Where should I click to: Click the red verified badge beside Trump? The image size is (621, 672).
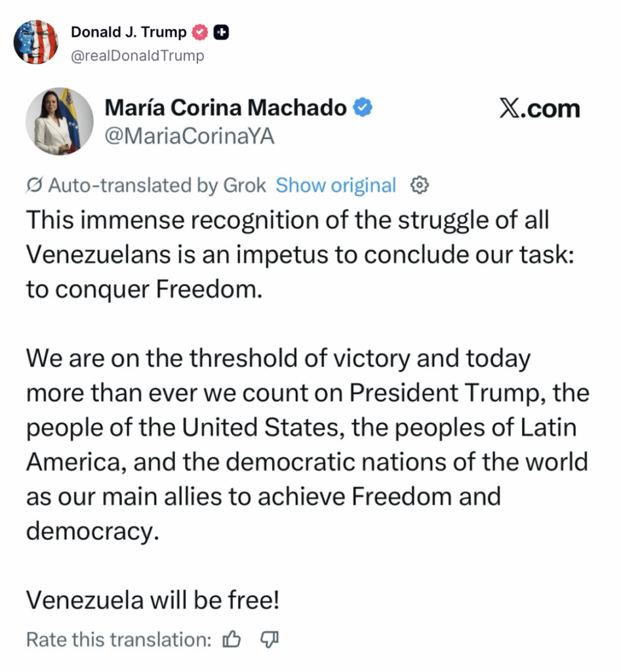click(199, 32)
